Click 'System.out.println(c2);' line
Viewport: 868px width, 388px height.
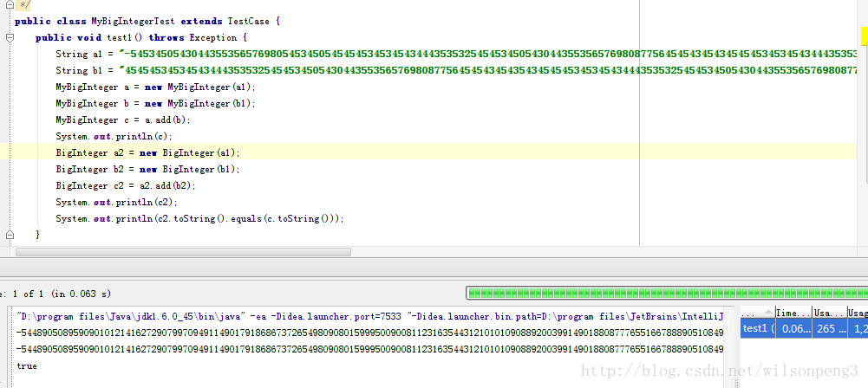pyautogui.click(x=117, y=203)
